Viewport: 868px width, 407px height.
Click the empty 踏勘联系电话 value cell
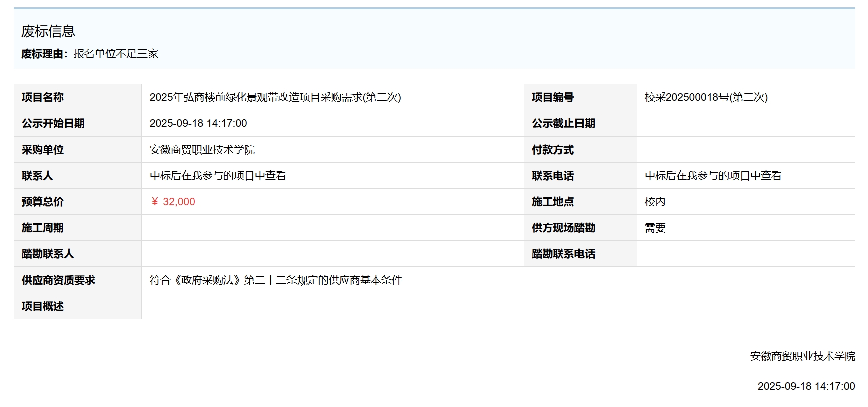[746, 254]
